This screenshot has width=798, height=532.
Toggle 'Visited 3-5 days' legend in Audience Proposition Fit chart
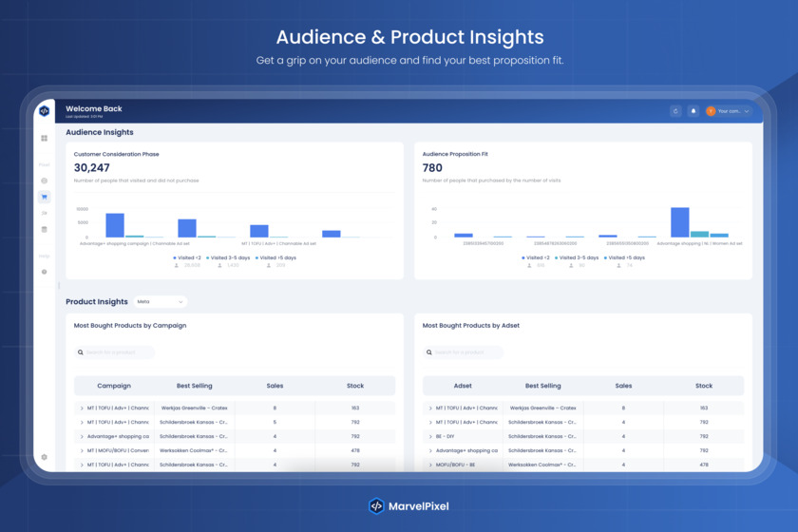pos(577,257)
